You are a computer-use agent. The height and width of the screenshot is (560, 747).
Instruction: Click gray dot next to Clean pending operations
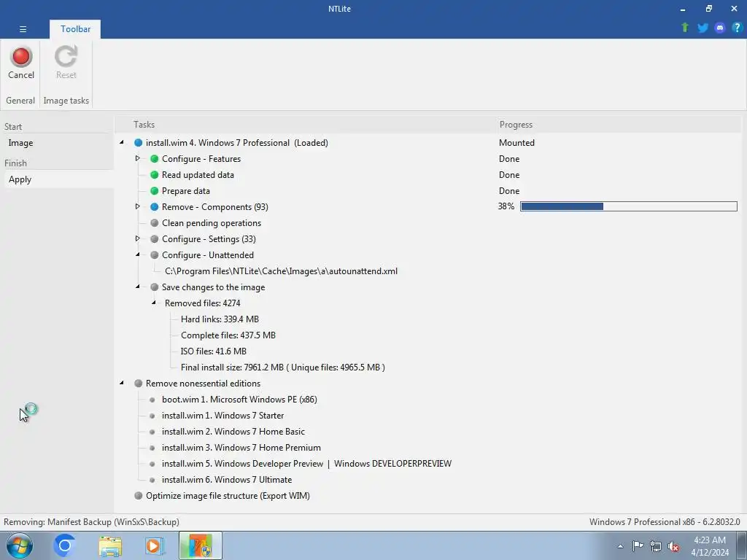155,223
